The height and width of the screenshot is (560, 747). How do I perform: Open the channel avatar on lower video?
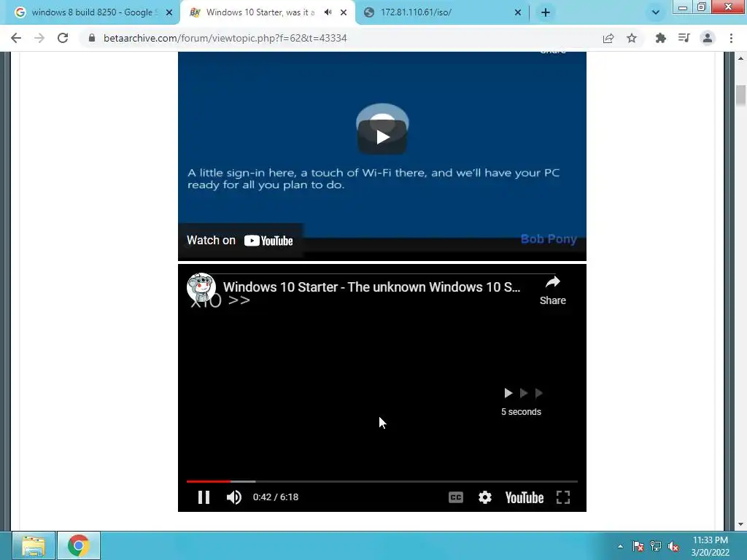coord(201,287)
